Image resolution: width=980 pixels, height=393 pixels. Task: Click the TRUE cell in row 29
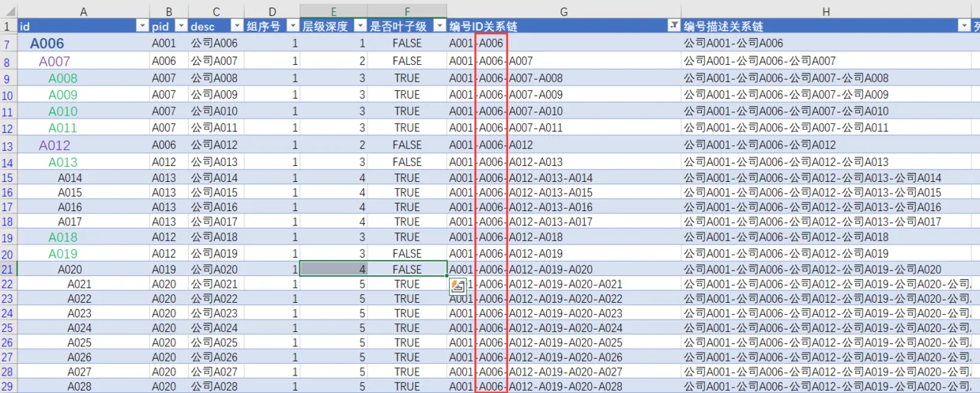click(x=407, y=386)
